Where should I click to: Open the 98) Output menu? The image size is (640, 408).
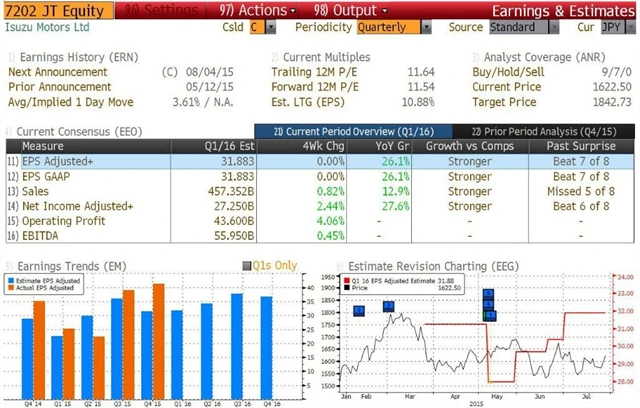tap(350, 10)
